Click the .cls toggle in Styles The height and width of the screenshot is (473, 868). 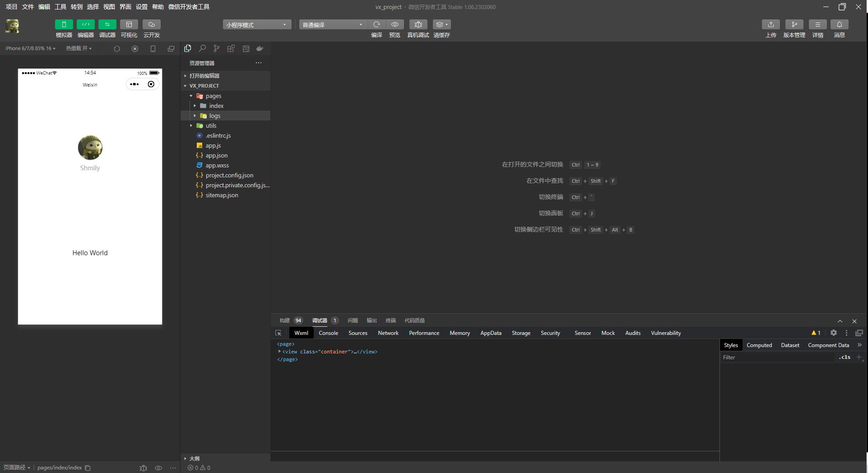tap(845, 357)
